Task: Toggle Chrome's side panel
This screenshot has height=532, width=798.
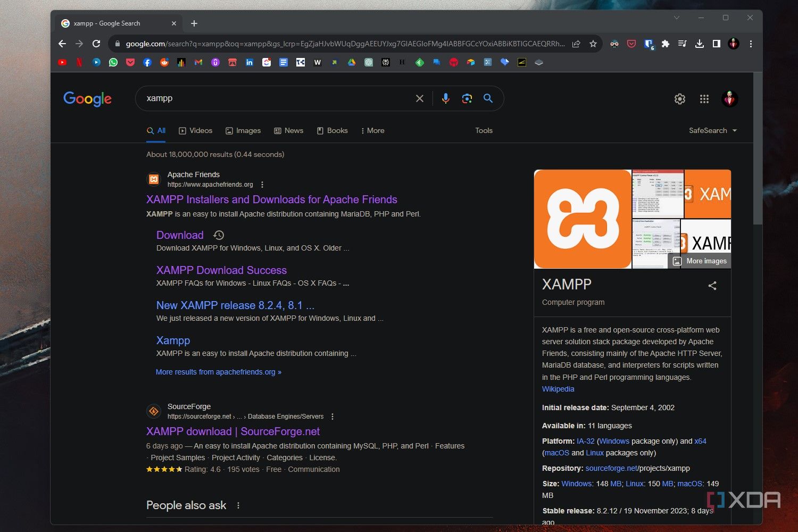Action: pos(717,44)
